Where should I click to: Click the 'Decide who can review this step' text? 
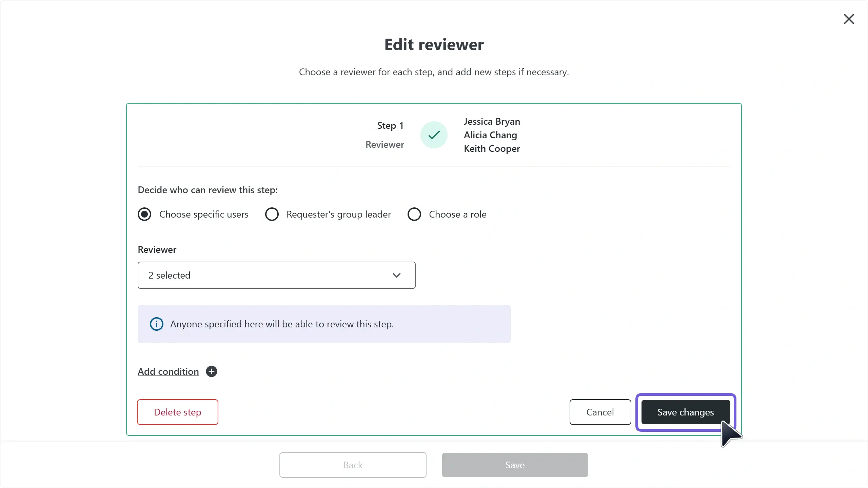pyautogui.click(x=208, y=190)
